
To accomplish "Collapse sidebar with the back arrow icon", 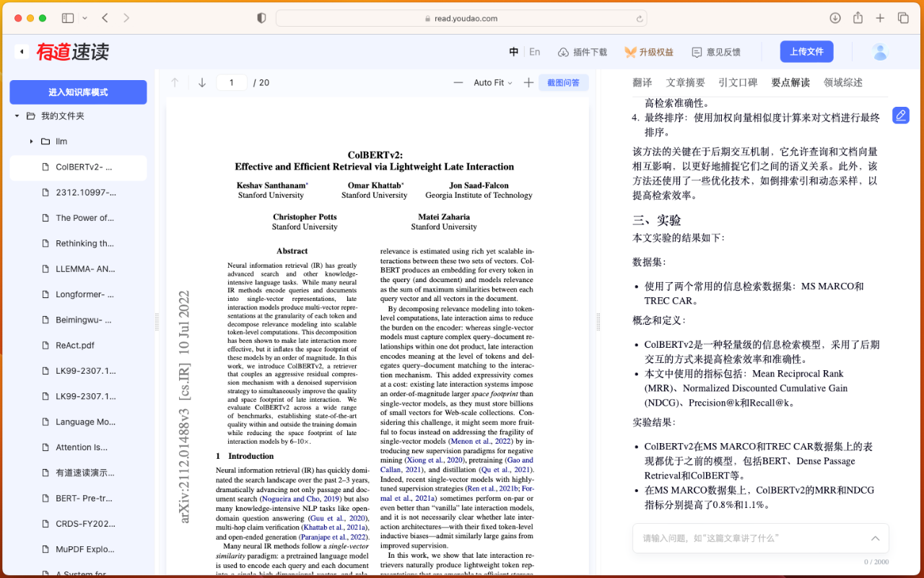I will pos(22,51).
